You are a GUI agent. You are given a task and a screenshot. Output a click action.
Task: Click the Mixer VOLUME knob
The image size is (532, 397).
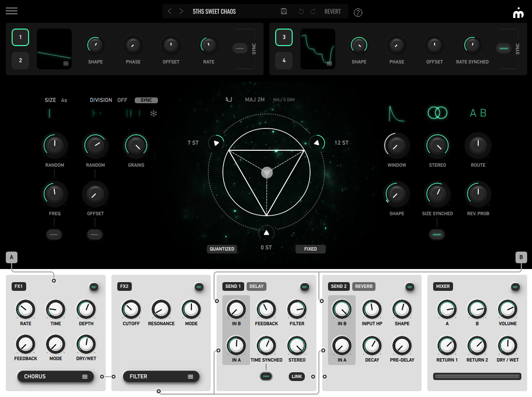coord(507,309)
